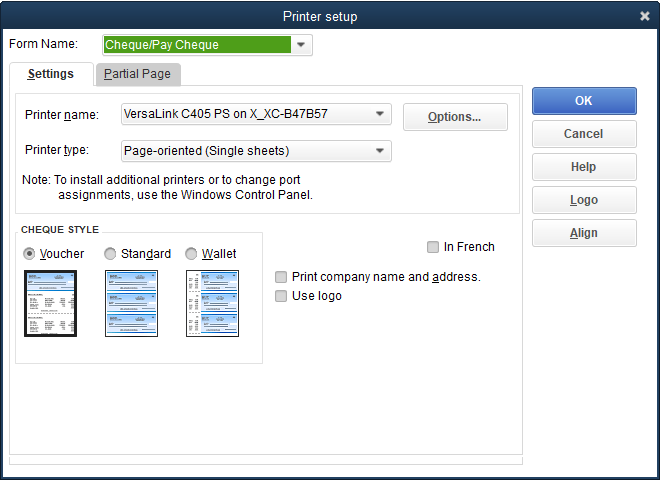
Task: Expand the Printer name dropdown list
Action: (380, 114)
